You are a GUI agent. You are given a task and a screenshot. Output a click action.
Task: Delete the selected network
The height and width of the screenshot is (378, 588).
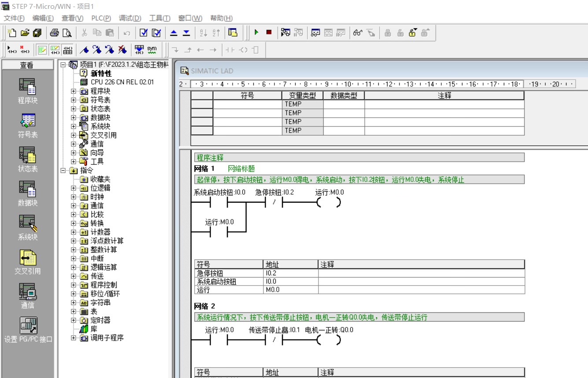pos(25,50)
